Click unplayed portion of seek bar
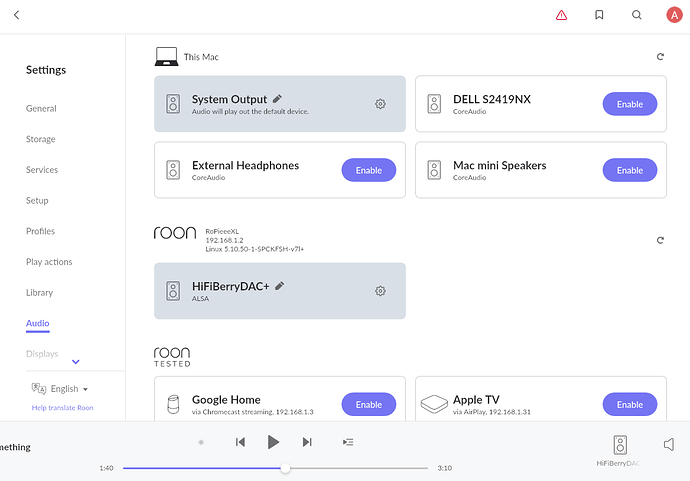Image resolution: width=690 pixels, height=481 pixels. click(359, 468)
